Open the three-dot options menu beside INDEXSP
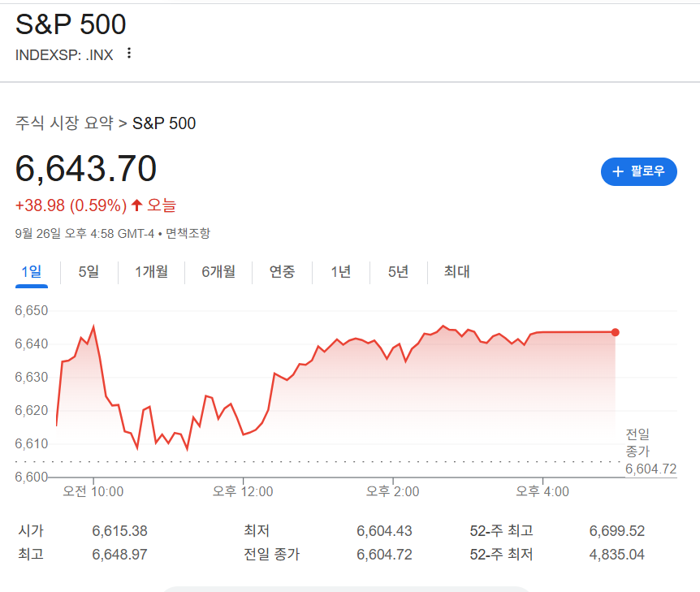Viewport: 700px width, 592px height. click(x=128, y=52)
